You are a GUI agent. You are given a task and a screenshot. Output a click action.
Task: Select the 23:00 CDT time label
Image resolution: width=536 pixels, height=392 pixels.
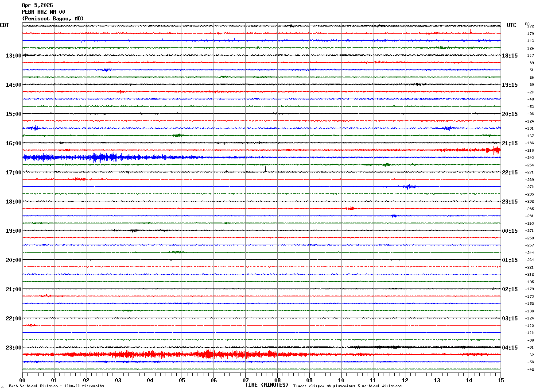pos(14,348)
